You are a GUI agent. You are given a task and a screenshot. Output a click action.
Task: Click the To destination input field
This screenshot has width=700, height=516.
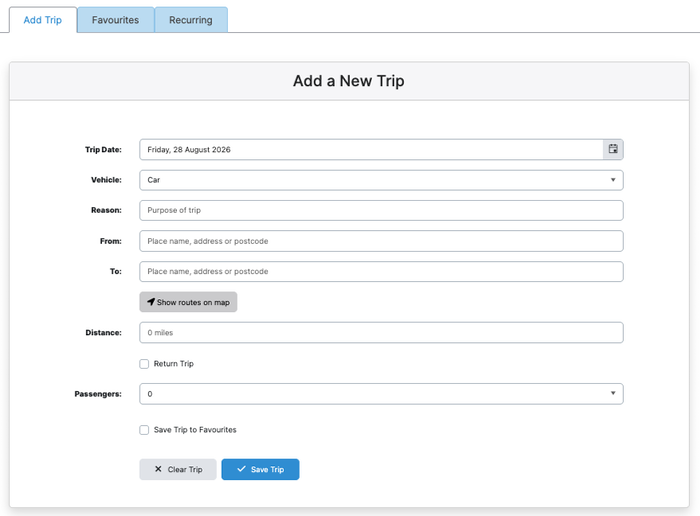[x=381, y=271]
